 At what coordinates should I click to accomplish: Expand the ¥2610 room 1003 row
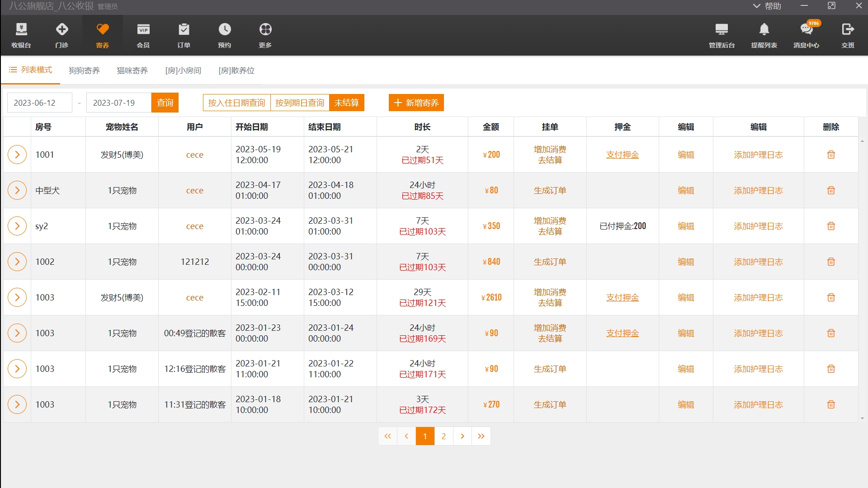17,297
